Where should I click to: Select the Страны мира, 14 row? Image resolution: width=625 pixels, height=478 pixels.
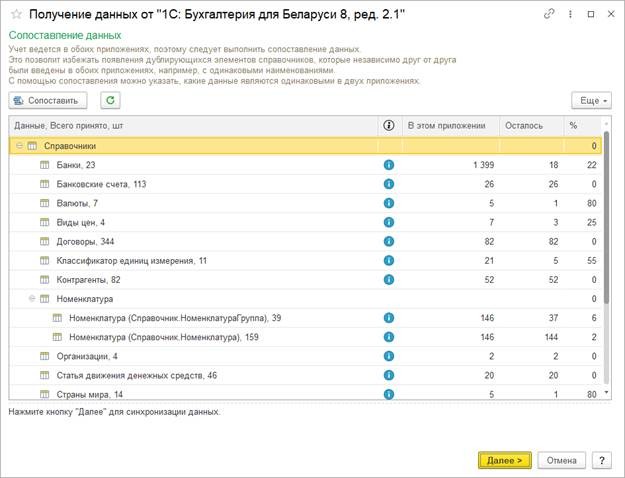(306, 393)
